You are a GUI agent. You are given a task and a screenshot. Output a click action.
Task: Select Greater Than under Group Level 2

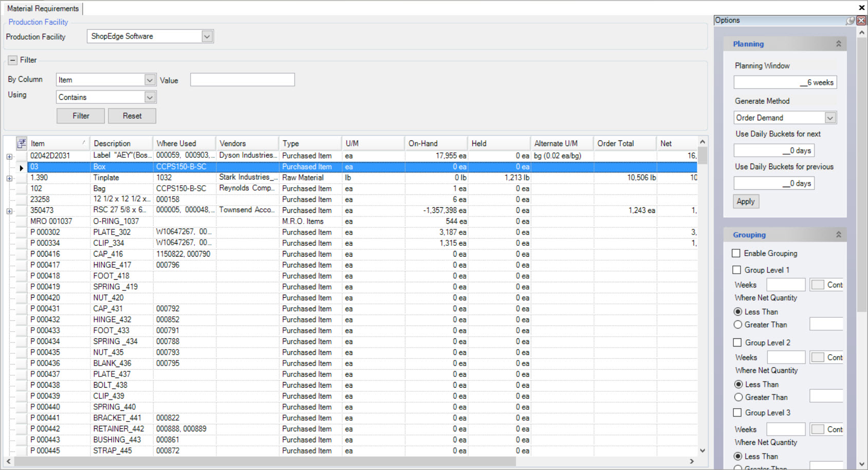pos(738,397)
